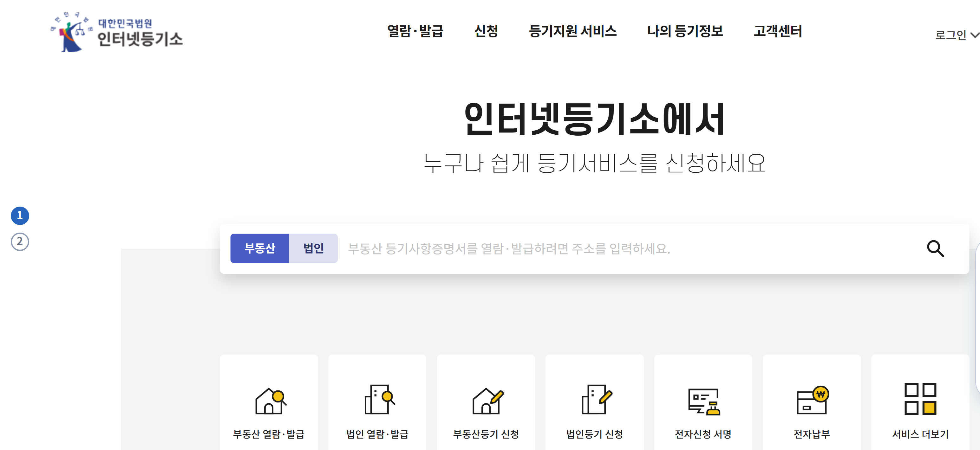Switch search type to 법인
This screenshot has height=450, width=980.
pyautogui.click(x=313, y=248)
